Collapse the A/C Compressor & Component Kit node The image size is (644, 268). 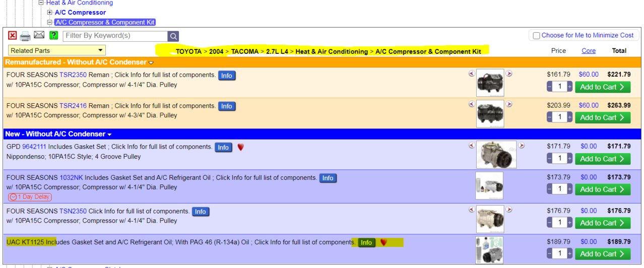(50, 22)
